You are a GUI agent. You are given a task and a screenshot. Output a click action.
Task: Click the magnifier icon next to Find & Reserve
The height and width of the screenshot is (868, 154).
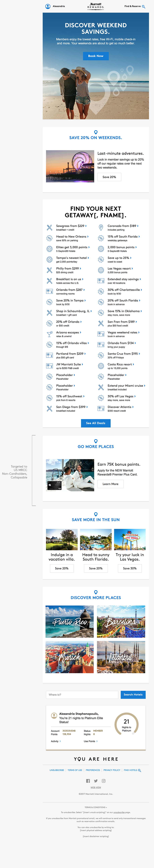144,6
